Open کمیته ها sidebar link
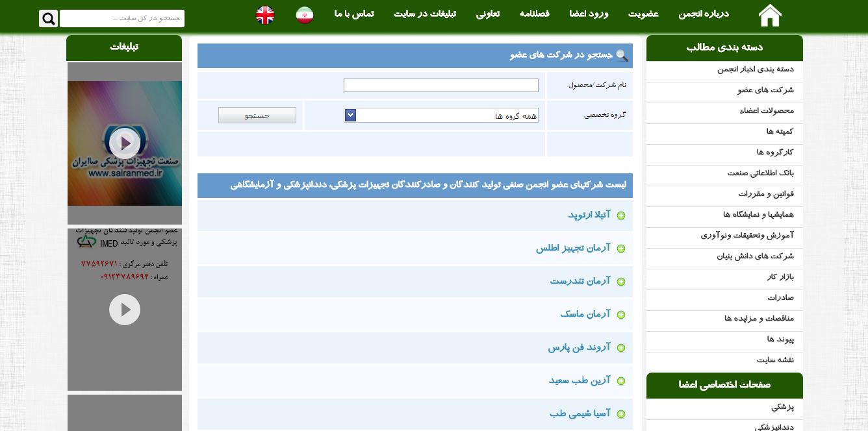The image size is (868, 431). click(x=780, y=132)
